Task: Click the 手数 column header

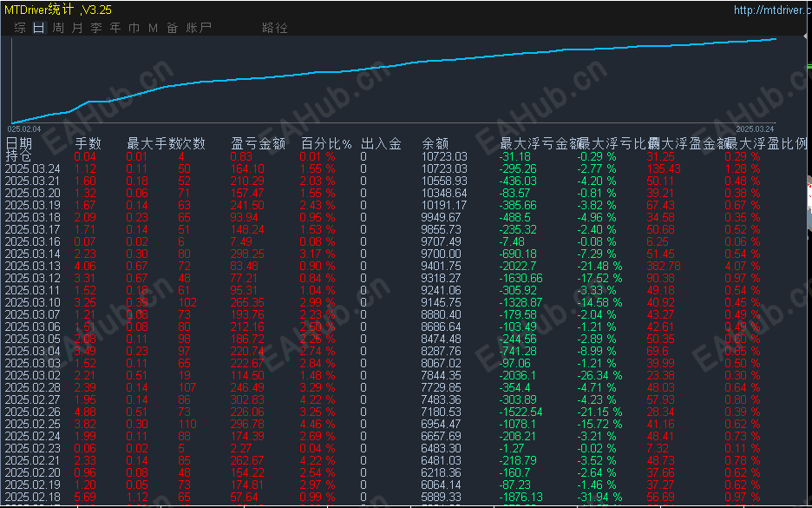Action: (88, 143)
